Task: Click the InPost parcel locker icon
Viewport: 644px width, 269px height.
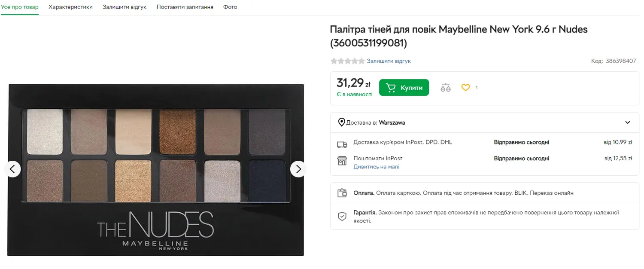Action: coord(342,161)
